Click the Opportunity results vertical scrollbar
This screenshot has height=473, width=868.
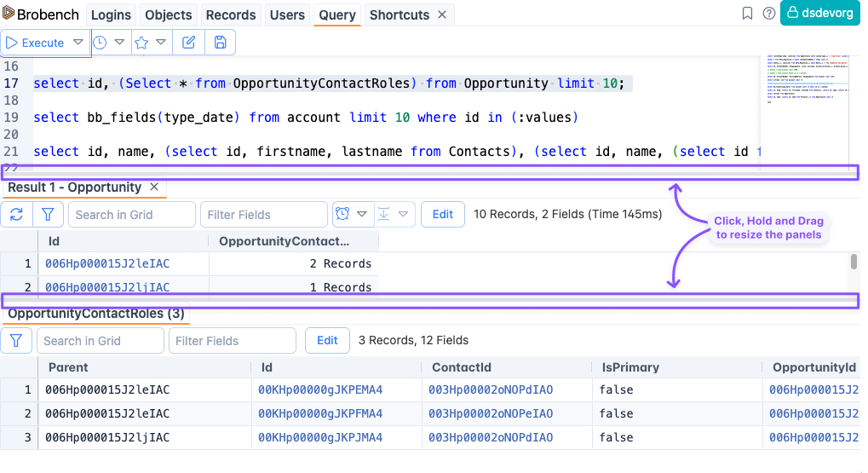(x=854, y=262)
